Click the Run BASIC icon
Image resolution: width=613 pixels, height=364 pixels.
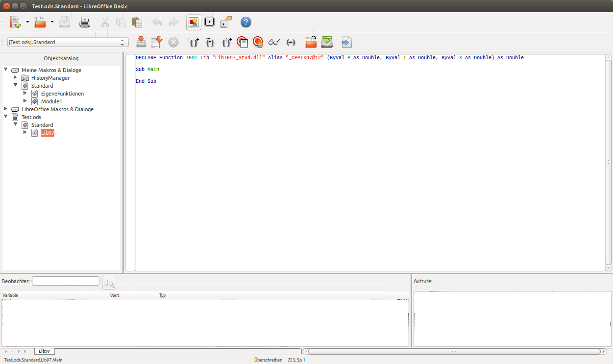point(157,42)
